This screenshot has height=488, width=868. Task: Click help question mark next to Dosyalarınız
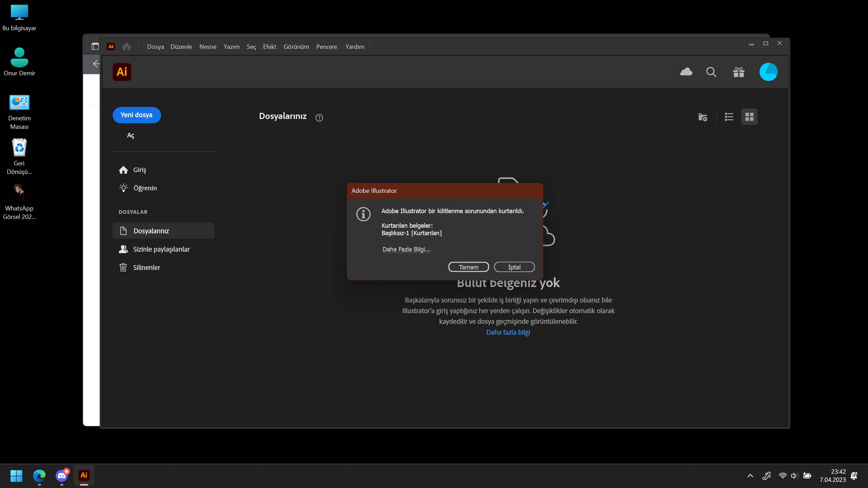coord(319,118)
